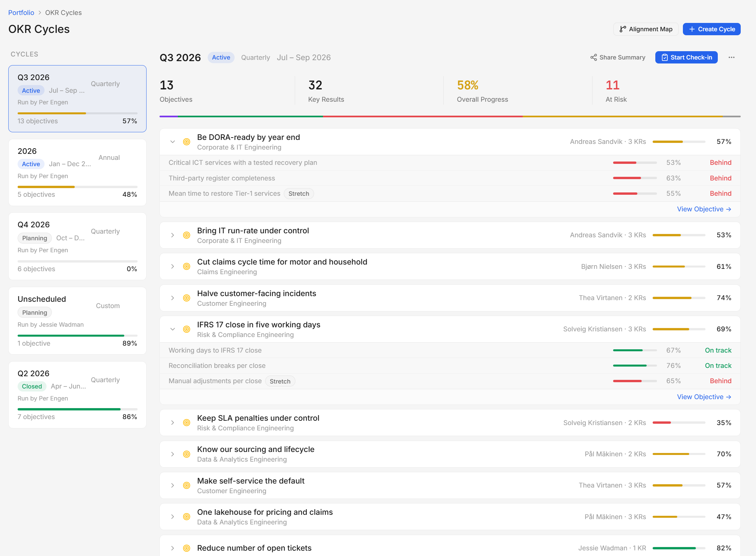Image resolution: width=756 pixels, height=556 pixels.
Task: Click 'Pål Mäkinen · 2 KRs' owner text
Action: coord(615,454)
